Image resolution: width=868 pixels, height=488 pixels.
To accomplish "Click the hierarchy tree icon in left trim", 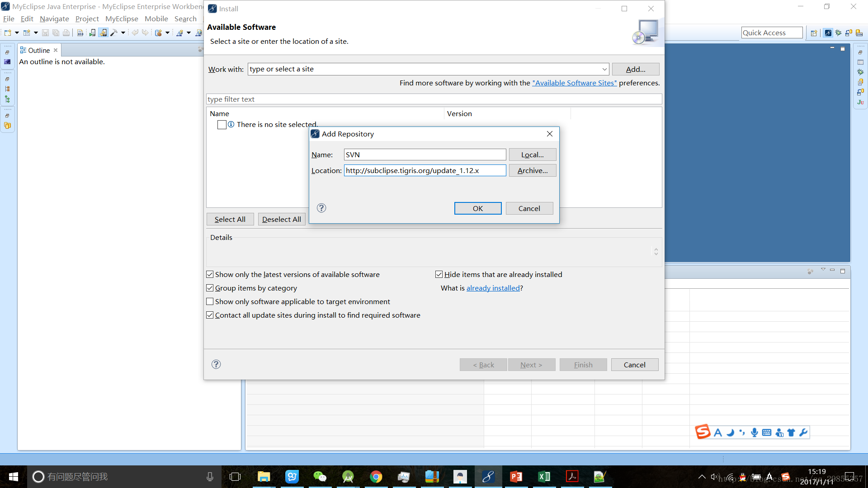I will click(x=7, y=89).
